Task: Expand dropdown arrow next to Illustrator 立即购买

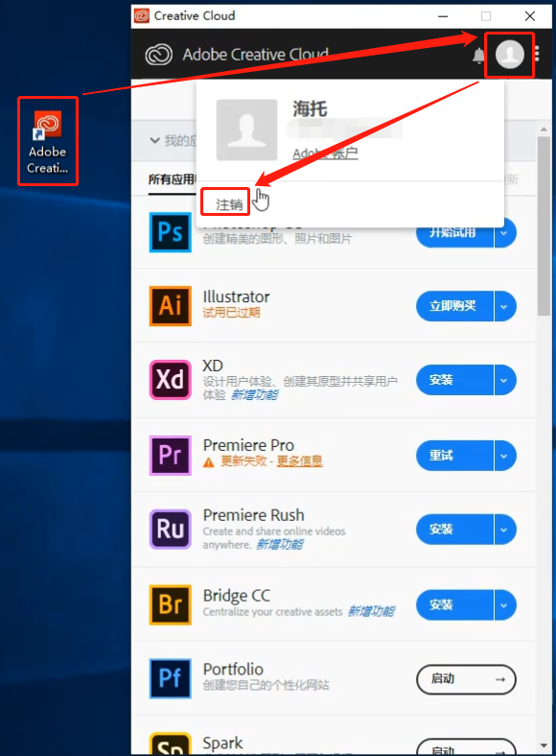Action: (x=504, y=306)
